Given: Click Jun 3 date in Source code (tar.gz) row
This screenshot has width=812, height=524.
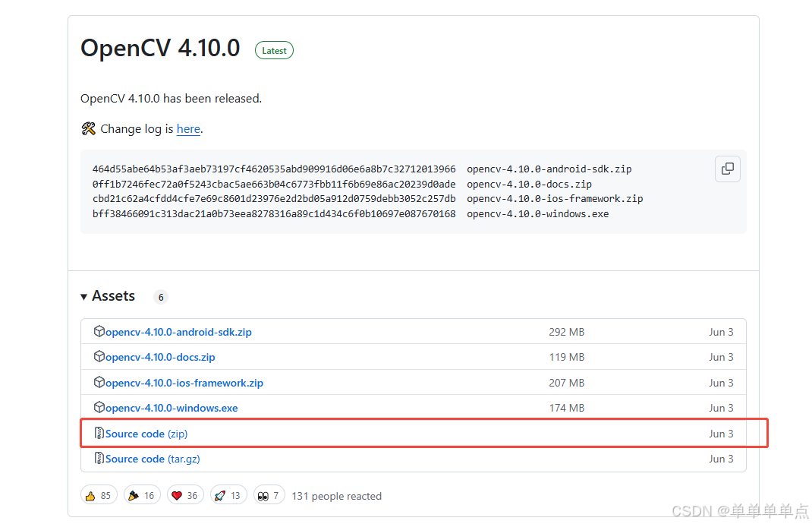Looking at the screenshot, I should [721, 459].
